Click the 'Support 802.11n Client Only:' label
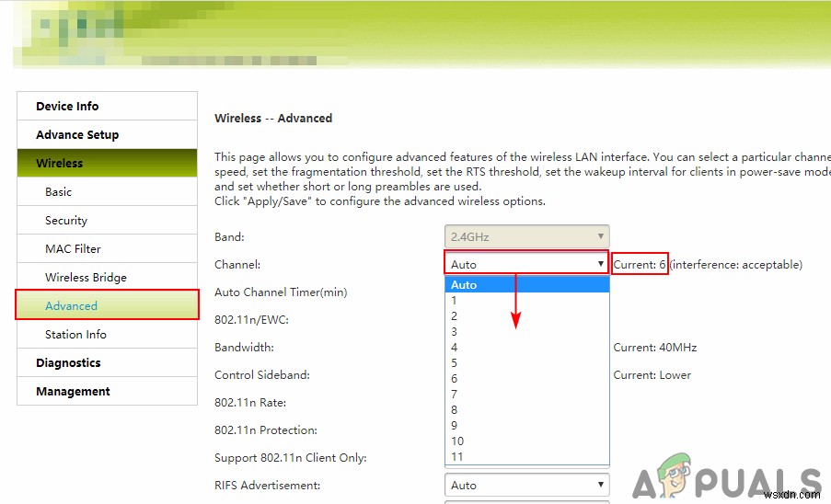The height and width of the screenshot is (504, 831). [291, 458]
